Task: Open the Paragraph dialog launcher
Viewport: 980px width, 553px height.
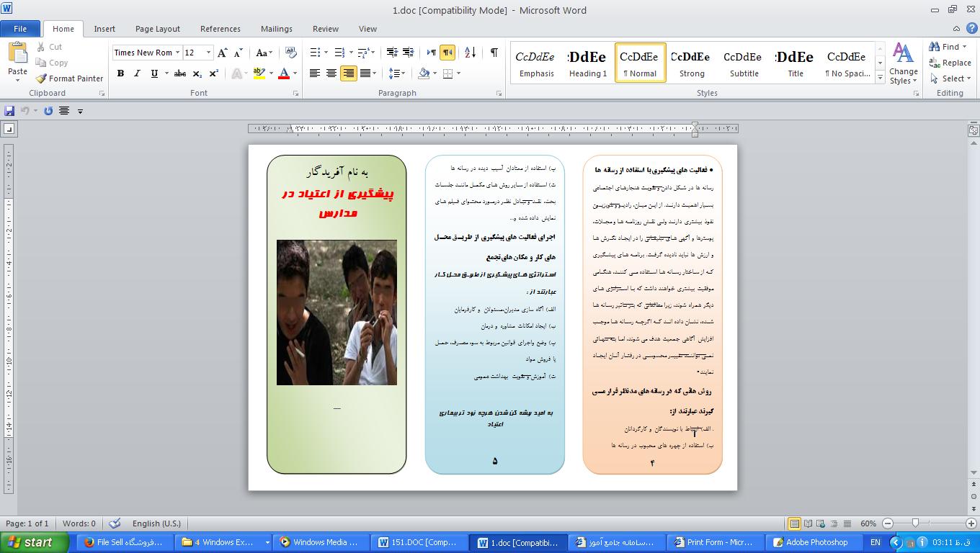Action: [x=499, y=94]
